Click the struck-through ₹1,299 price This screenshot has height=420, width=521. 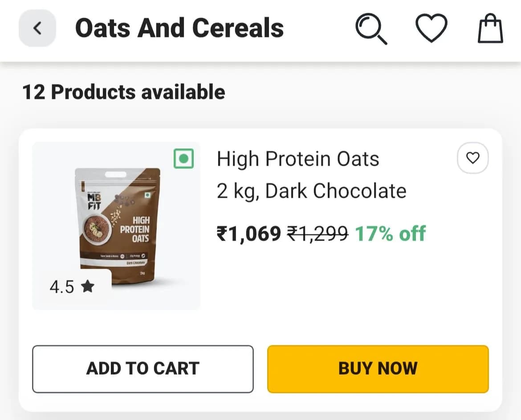317,233
